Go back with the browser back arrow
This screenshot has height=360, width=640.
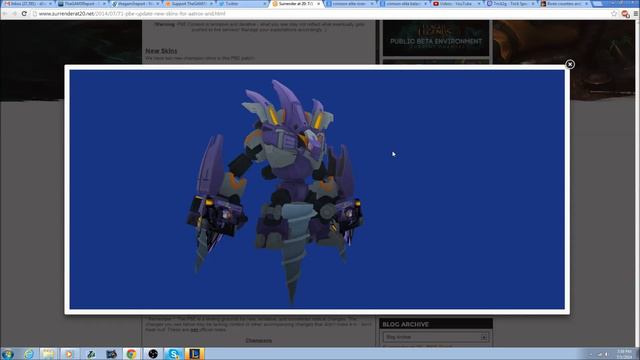click(x=5, y=13)
